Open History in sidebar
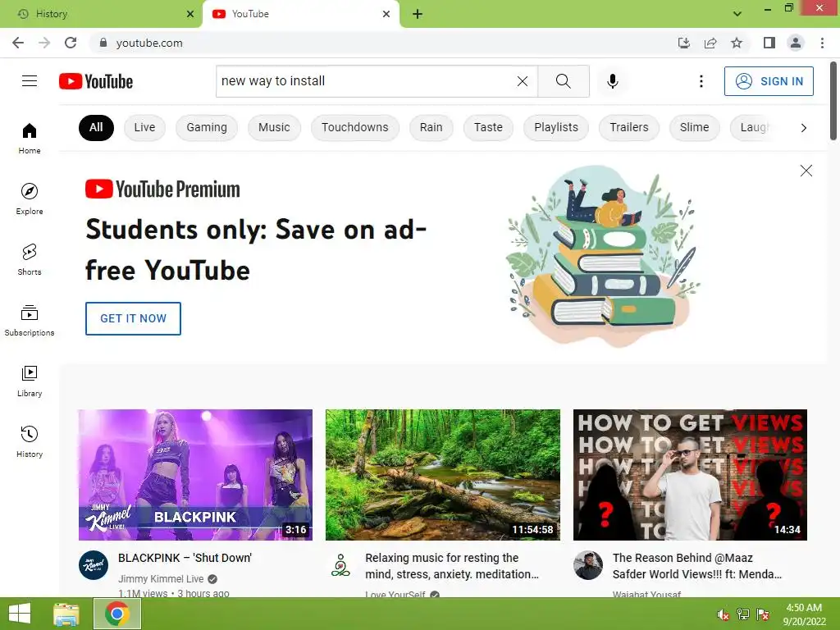Viewport: 840px width, 630px height. pyautogui.click(x=30, y=442)
